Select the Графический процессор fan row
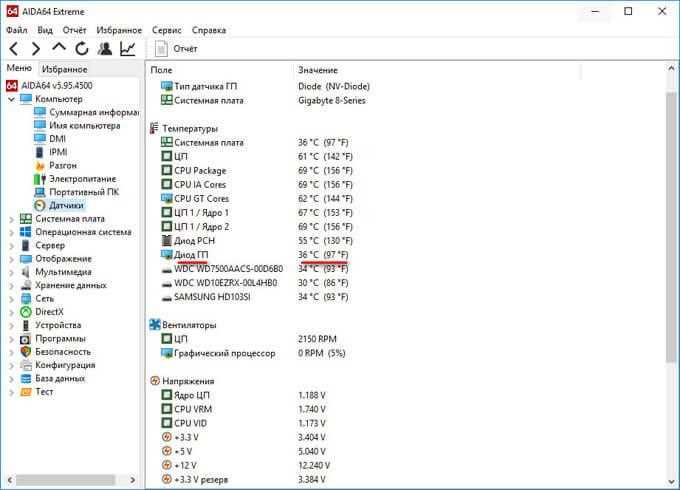 [x=253, y=353]
